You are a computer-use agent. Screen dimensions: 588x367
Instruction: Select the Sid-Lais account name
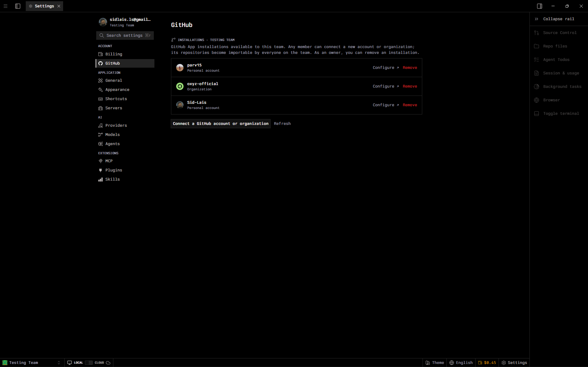click(197, 103)
